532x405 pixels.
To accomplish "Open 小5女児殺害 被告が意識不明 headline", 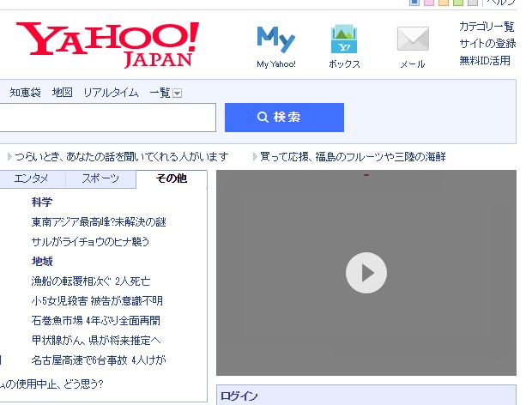I will tap(97, 301).
